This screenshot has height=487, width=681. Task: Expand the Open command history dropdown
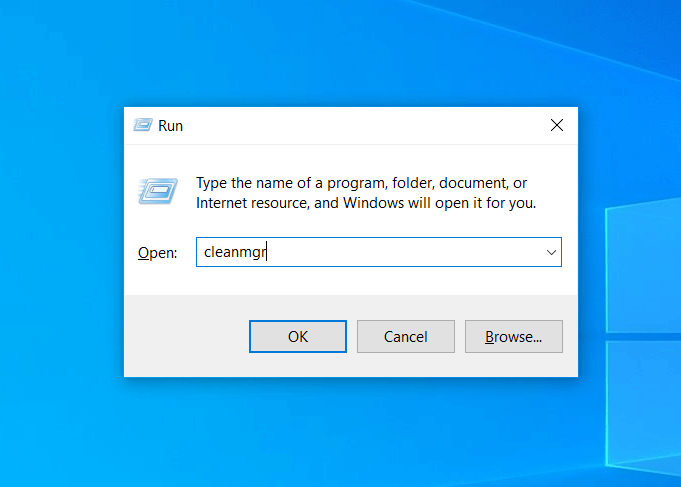(551, 252)
